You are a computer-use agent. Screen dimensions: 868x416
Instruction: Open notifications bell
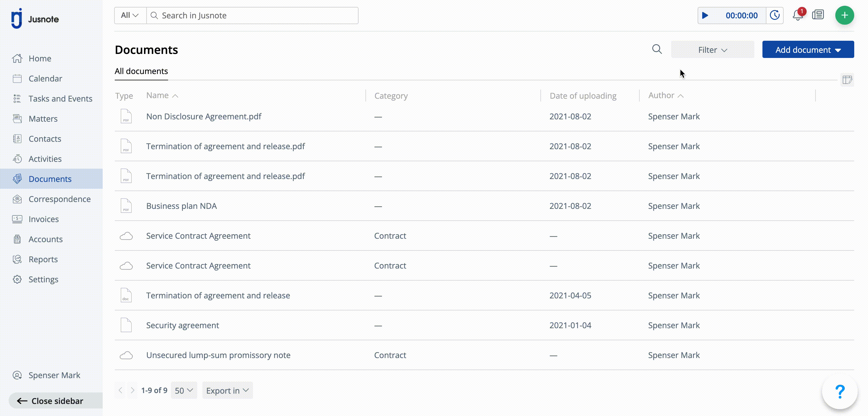(x=797, y=15)
